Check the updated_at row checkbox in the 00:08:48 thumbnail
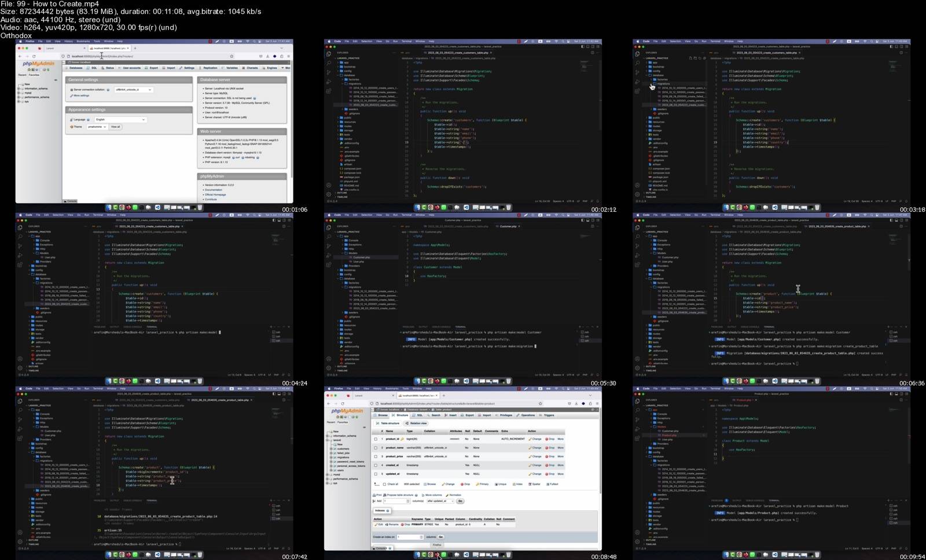The width and height of the screenshot is (926, 560). [376, 474]
